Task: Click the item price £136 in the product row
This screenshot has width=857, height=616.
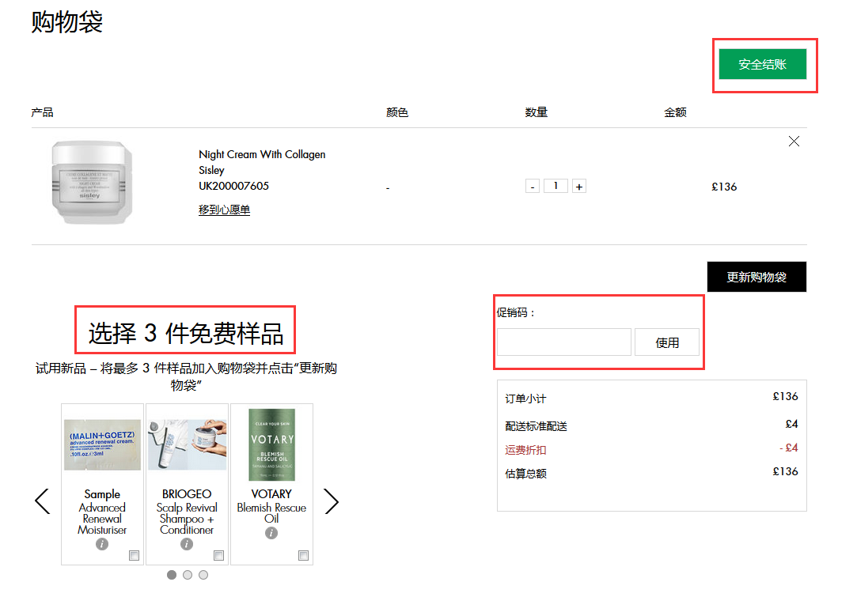Action: (723, 187)
